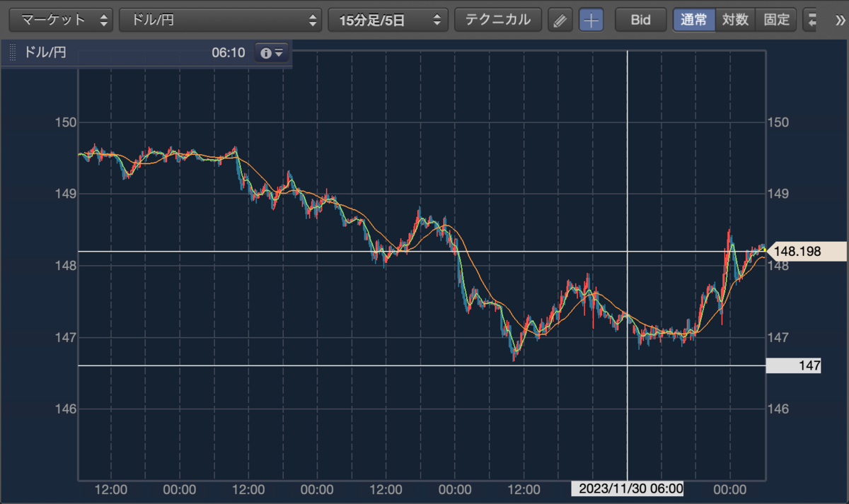This screenshot has height=504, width=849.
Task: Click the ドル/円 panel title text
Action: click(45, 53)
